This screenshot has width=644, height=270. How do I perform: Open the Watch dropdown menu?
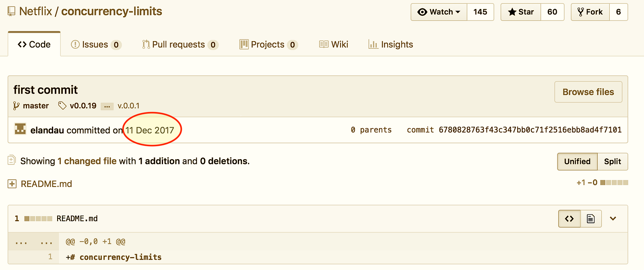point(439,12)
